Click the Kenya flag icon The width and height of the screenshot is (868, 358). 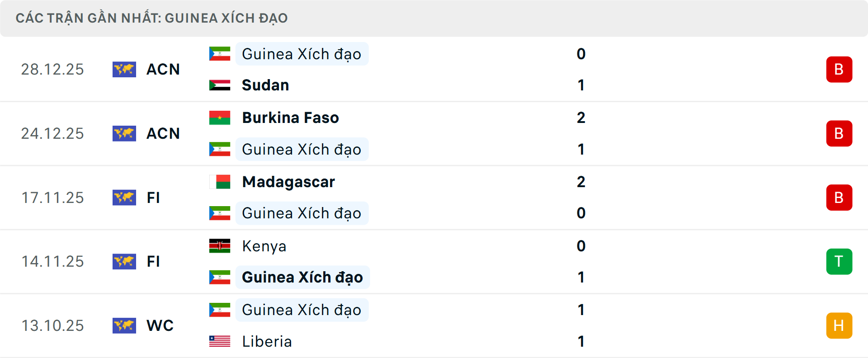point(220,246)
